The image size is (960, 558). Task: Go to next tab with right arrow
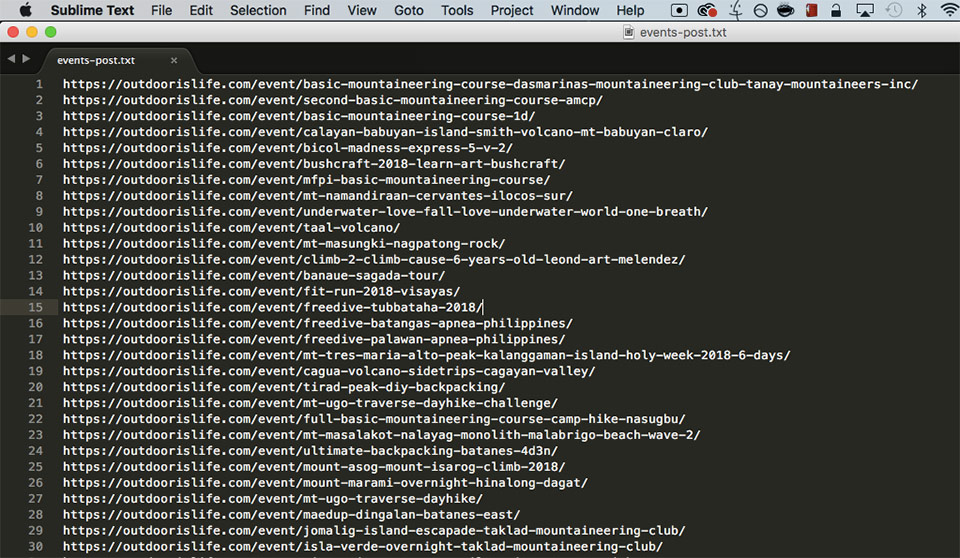pos(26,59)
